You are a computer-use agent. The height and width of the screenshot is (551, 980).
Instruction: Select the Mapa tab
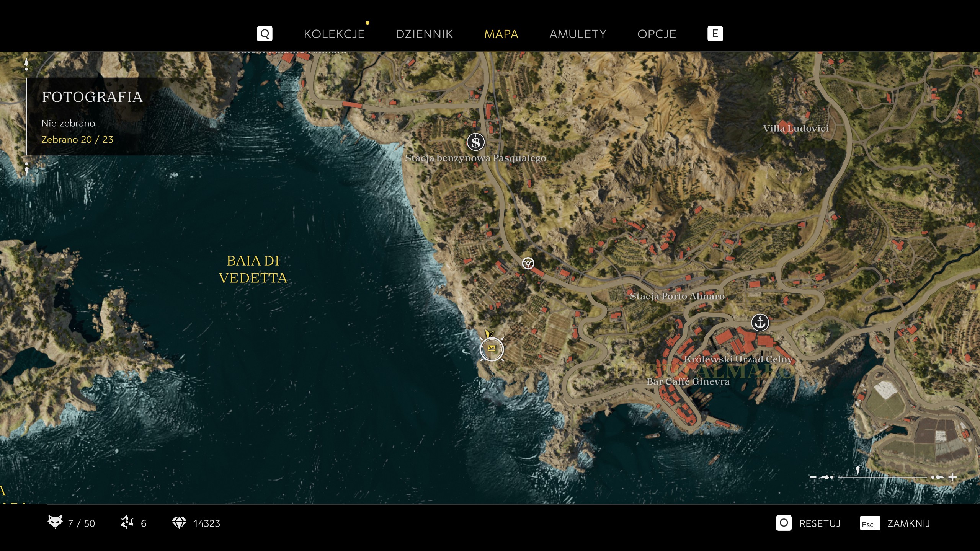click(x=501, y=34)
